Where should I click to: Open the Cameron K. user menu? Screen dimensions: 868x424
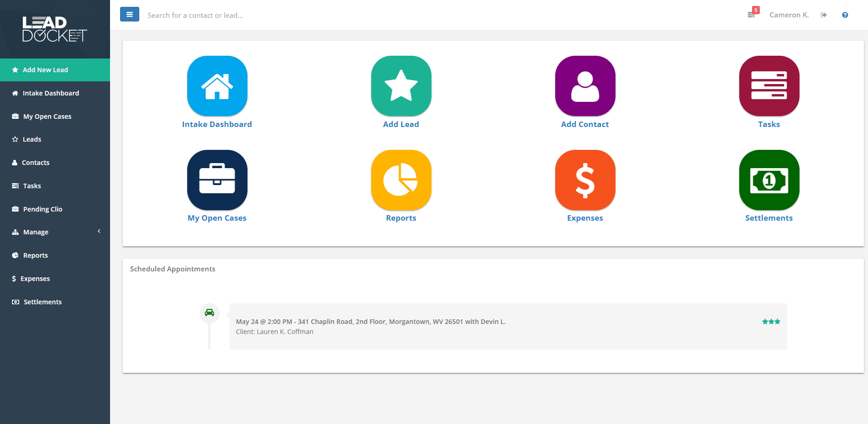click(x=789, y=15)
